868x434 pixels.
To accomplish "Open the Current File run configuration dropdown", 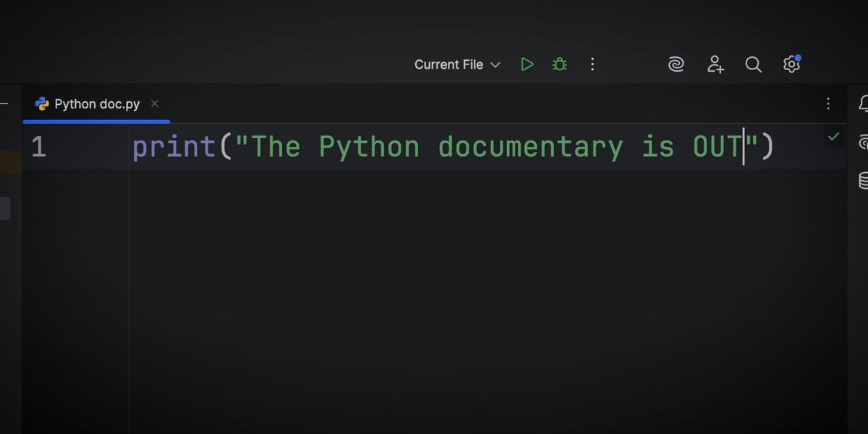I will 457,64.
